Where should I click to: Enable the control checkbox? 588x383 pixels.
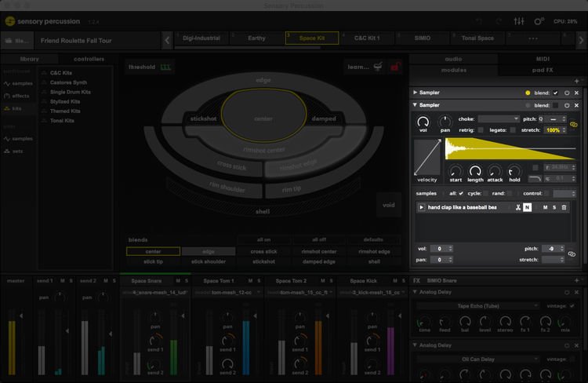[546, 193]
